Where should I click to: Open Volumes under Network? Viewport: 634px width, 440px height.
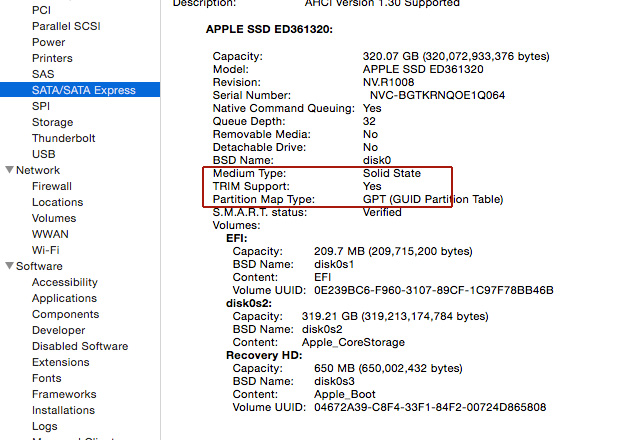tap(54, 218)
